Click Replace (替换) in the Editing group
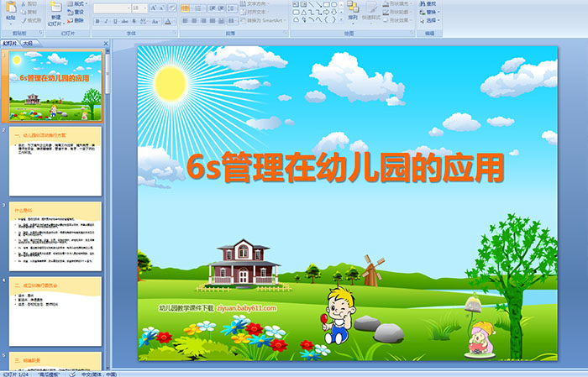 tap(430, 12)
